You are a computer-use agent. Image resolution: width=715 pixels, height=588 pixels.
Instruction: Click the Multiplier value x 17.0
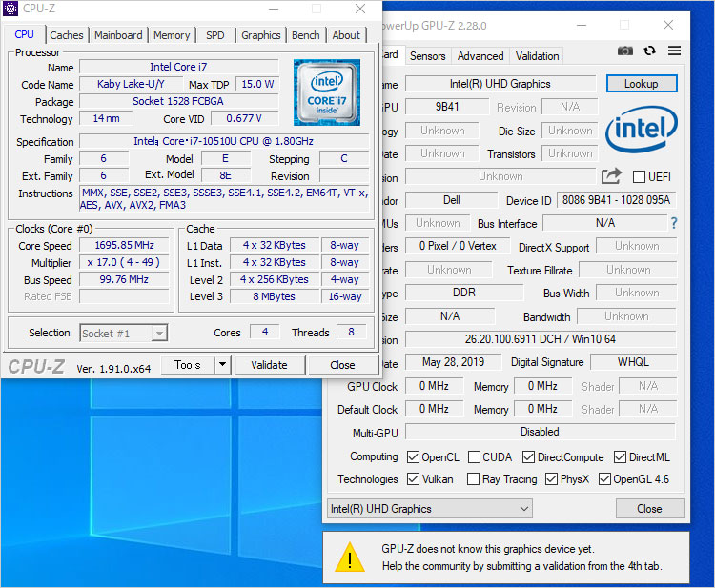click(124, 262)
